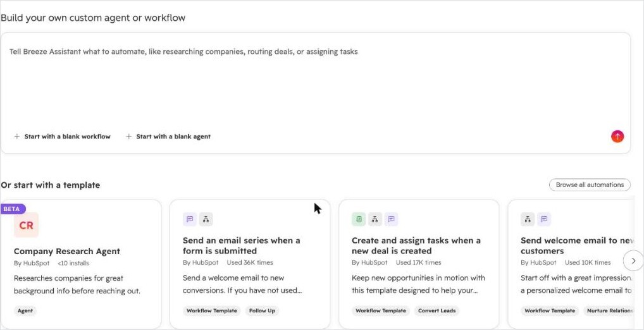Click the Convert Leads tag
644x330 pixels.
point(437,310)
